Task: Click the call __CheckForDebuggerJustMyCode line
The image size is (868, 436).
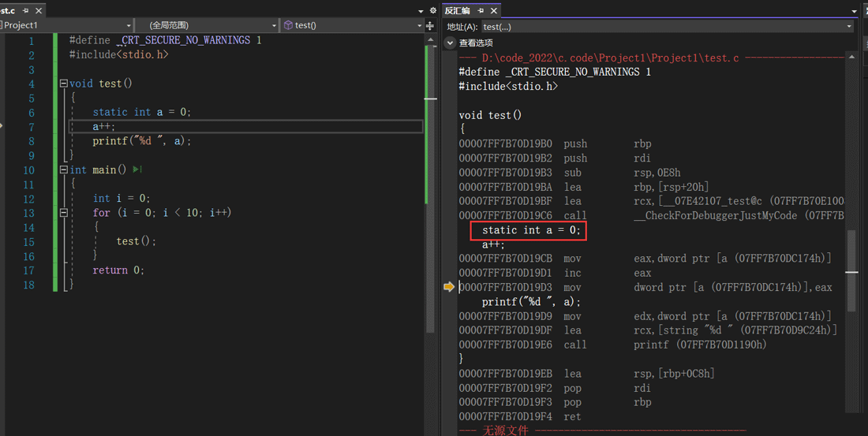Action: pyautogui.click(x=652, y=216)
